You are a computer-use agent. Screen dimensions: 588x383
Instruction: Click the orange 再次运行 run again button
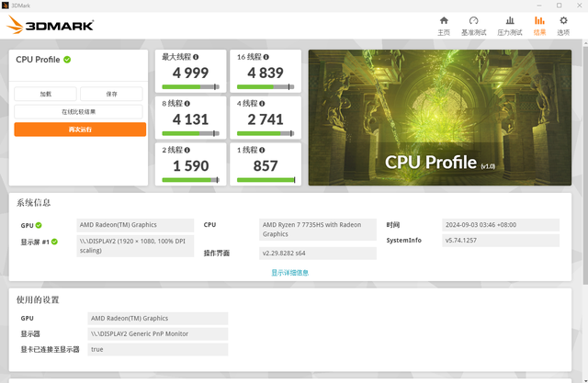point(80,130)
